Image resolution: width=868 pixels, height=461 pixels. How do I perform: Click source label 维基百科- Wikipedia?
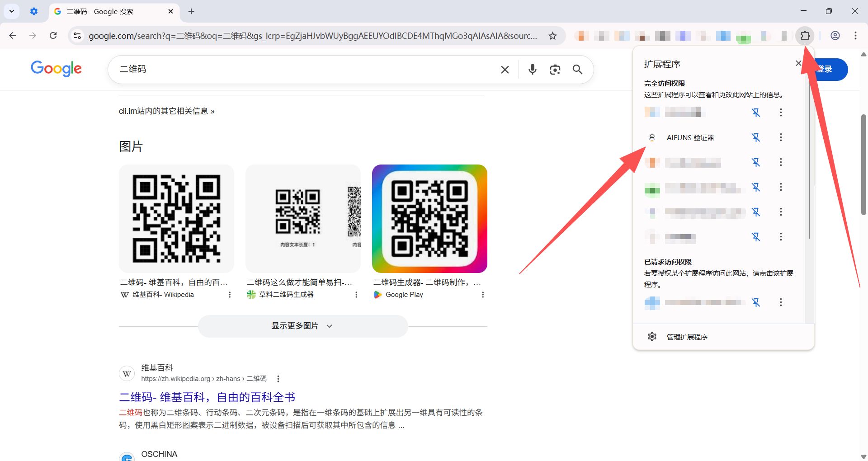pos(163,295)
